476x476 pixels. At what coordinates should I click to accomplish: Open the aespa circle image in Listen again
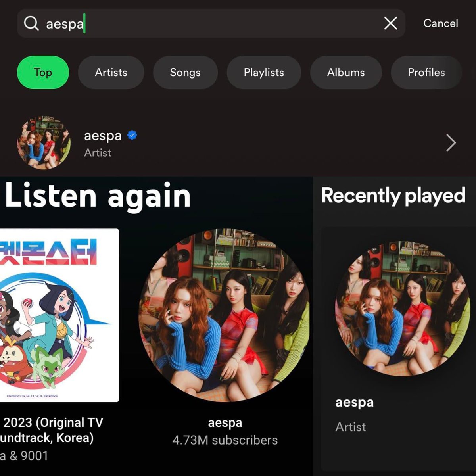[x=224, y=315]
